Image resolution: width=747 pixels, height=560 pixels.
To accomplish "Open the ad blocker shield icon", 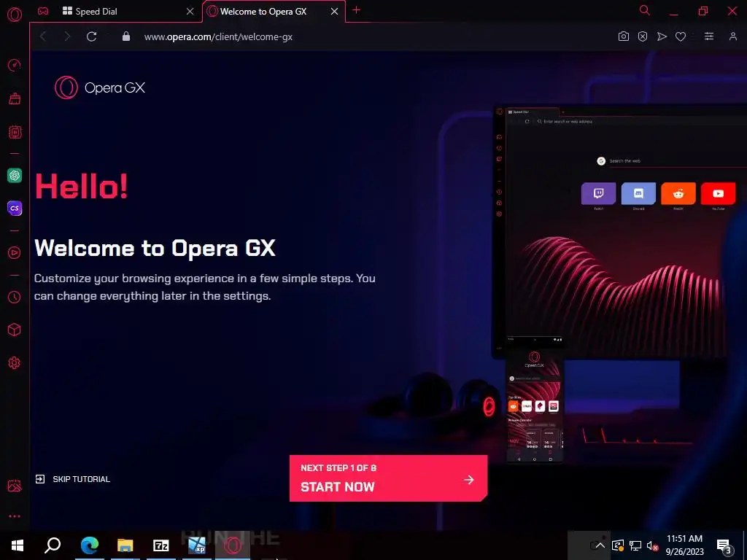I will click(x=643, y=36).
